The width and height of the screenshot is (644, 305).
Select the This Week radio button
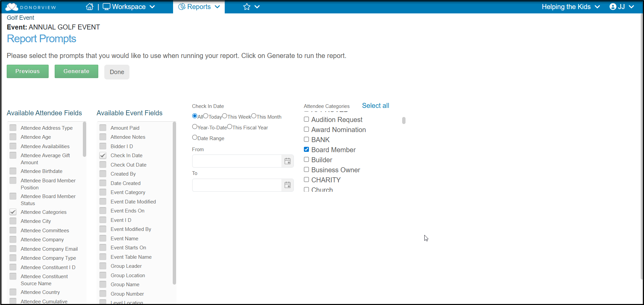tap(225, 116)
